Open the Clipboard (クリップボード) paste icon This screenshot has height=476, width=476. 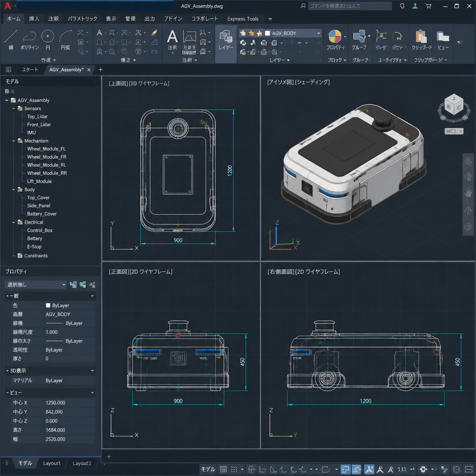pos(421,36)
